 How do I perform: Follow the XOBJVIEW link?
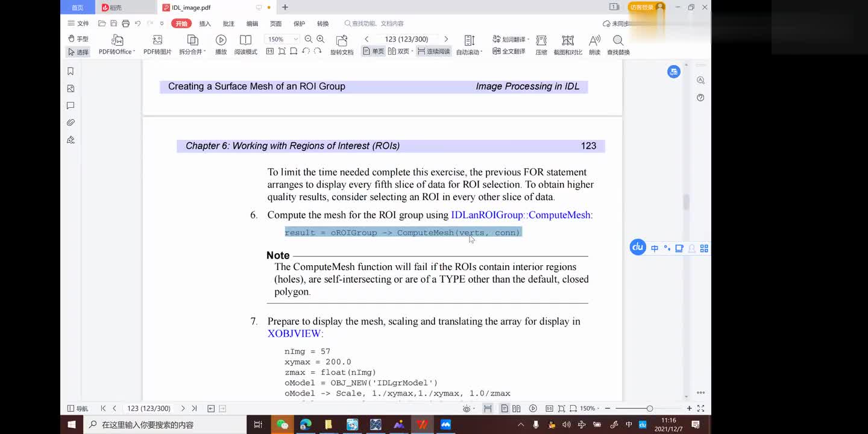(x=295, y=333)
